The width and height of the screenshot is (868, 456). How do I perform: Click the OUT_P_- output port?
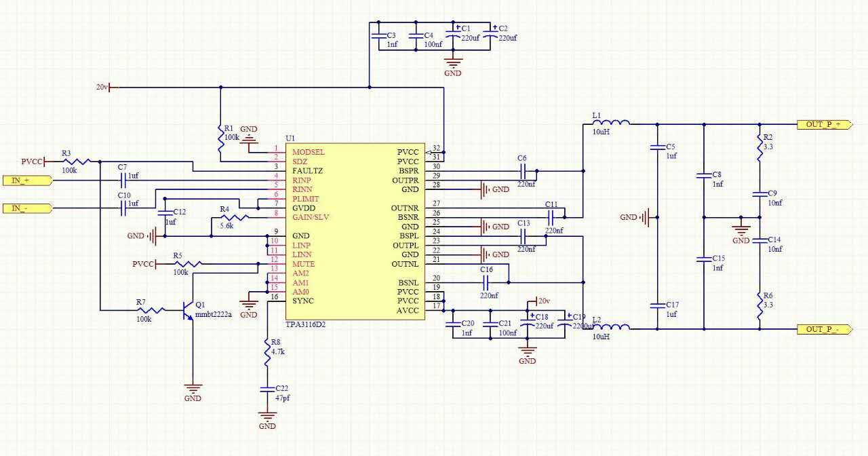[x=825, y=329]
